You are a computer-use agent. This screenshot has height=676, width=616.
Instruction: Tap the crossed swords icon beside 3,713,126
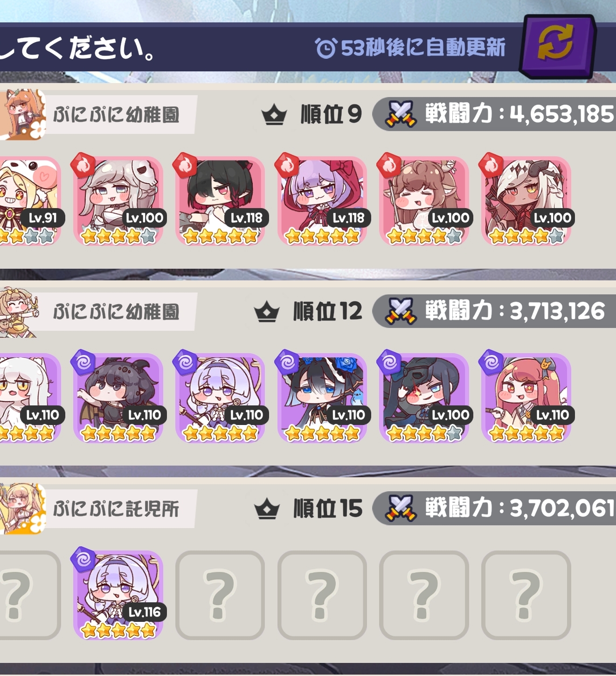click(401, 311)
